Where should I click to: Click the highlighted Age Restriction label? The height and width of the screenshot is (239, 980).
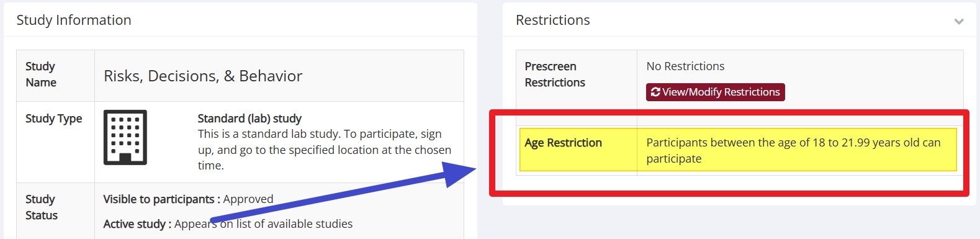tap(563, 143)
